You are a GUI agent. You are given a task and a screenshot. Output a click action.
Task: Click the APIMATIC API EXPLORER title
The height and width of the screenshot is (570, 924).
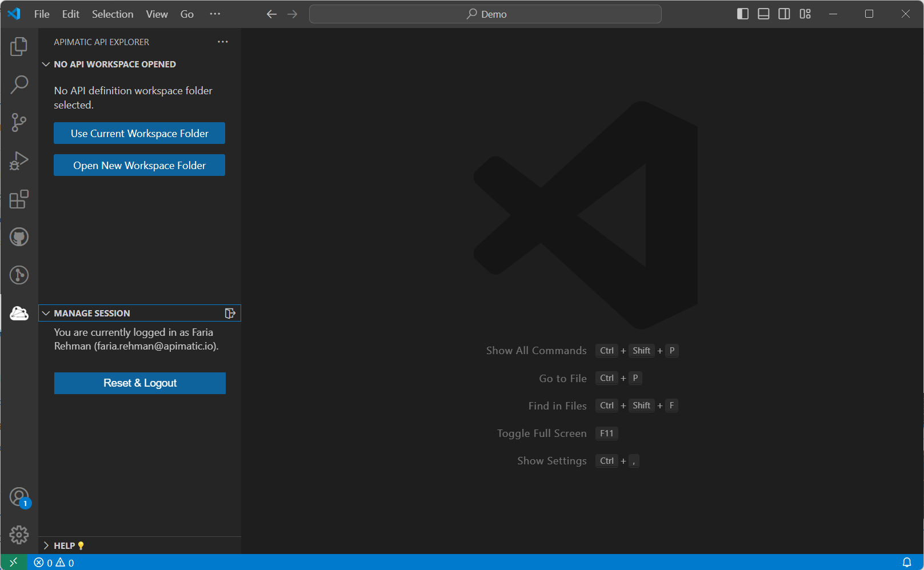102,42
